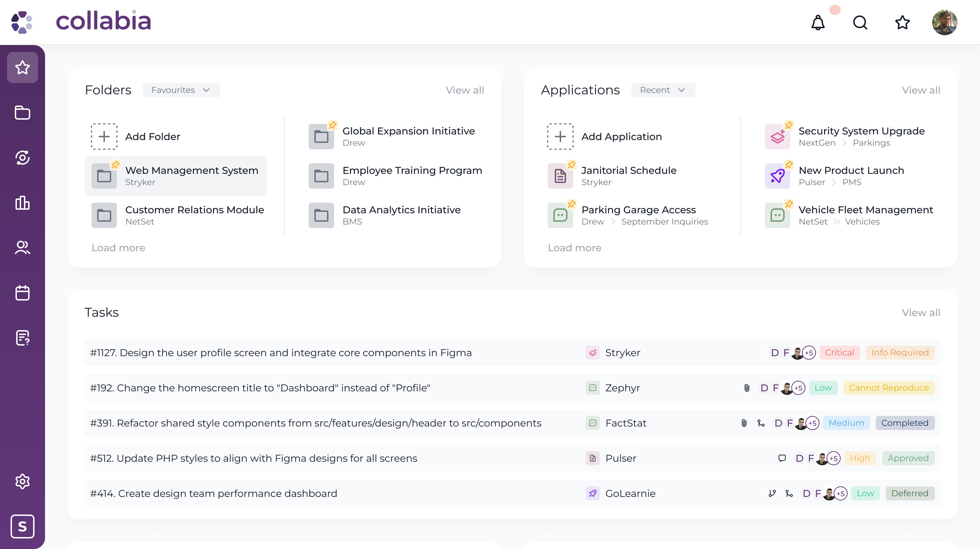Open the user profile avatar menu
Screen dimensions: 980x549
pos(944,23)
